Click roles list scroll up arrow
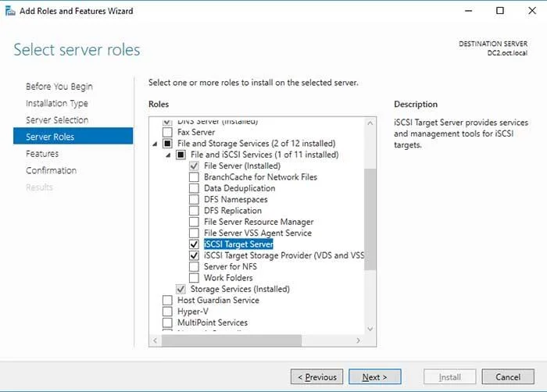This screenshot has width=547, height=392. click(x=370, y=123)
